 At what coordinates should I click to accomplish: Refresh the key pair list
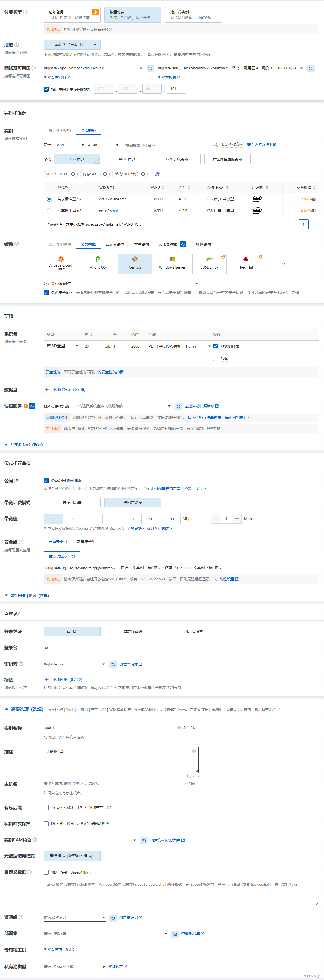(x=113, y=665)
